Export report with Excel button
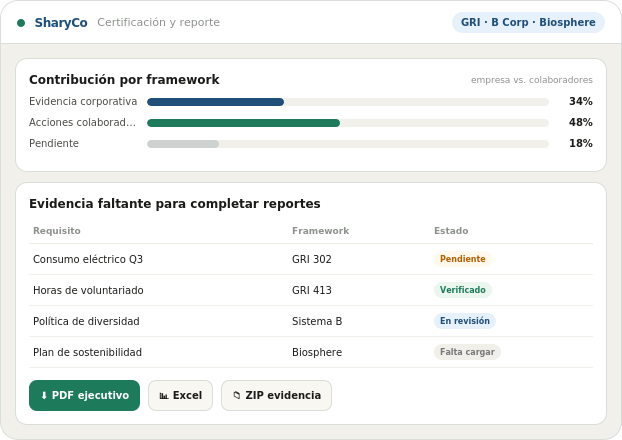 [x=180, y=396]
